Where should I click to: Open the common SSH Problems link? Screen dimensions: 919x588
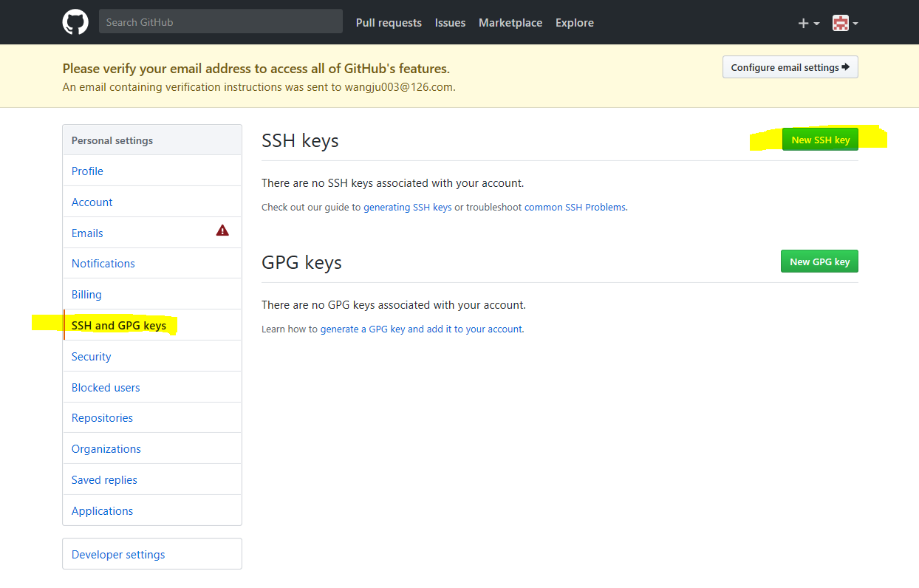(x=575, y=208)
